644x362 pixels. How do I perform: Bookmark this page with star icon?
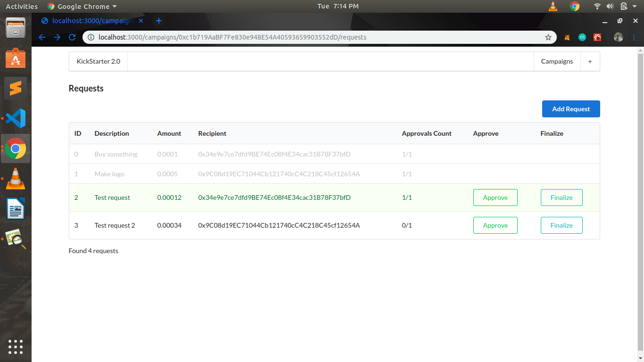[x=548, y=37]
